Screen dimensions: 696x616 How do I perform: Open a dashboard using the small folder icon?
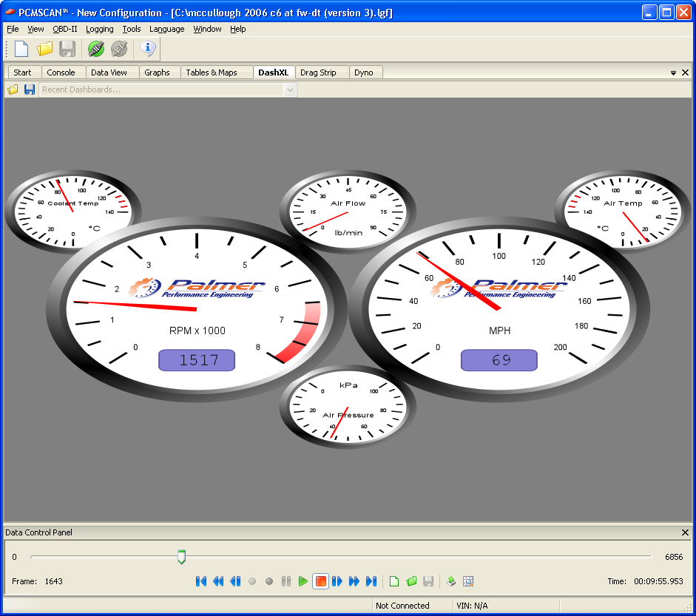(13, 89)
